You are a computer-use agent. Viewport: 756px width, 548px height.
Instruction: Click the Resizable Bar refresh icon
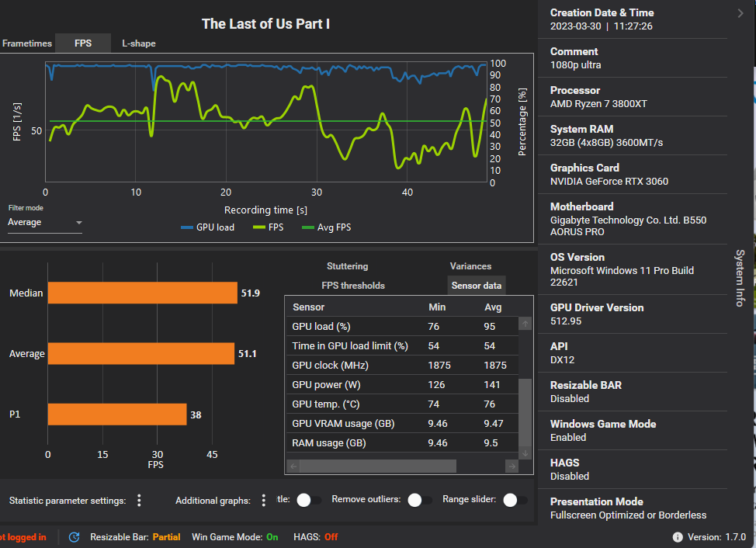74,537
